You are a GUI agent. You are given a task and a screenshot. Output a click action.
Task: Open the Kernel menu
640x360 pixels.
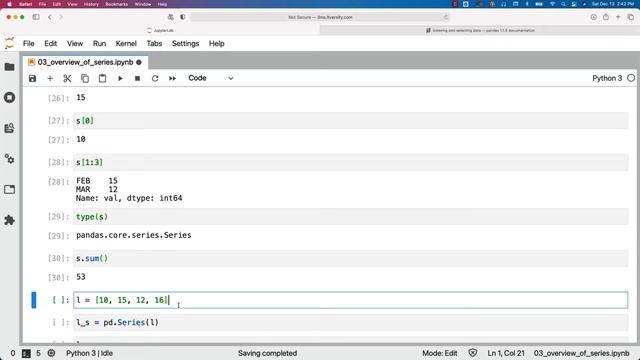126,44
